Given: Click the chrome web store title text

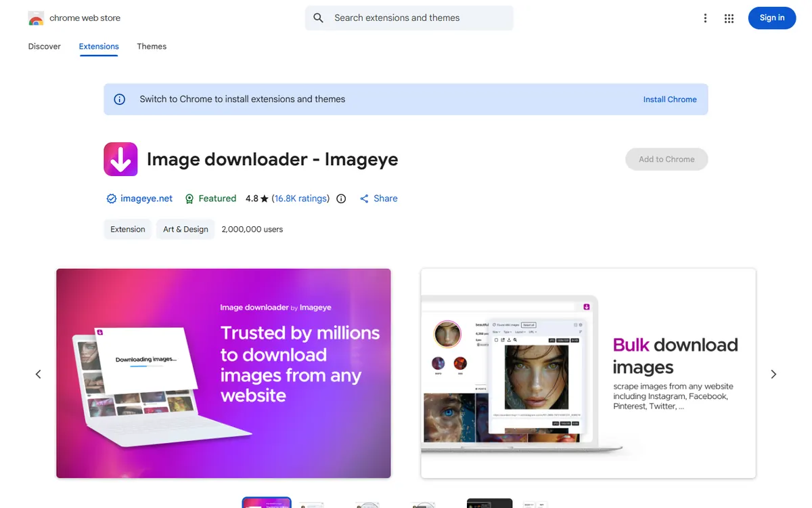Looking at the screenshot, I should pyautogui.click(x=85, y=18).
